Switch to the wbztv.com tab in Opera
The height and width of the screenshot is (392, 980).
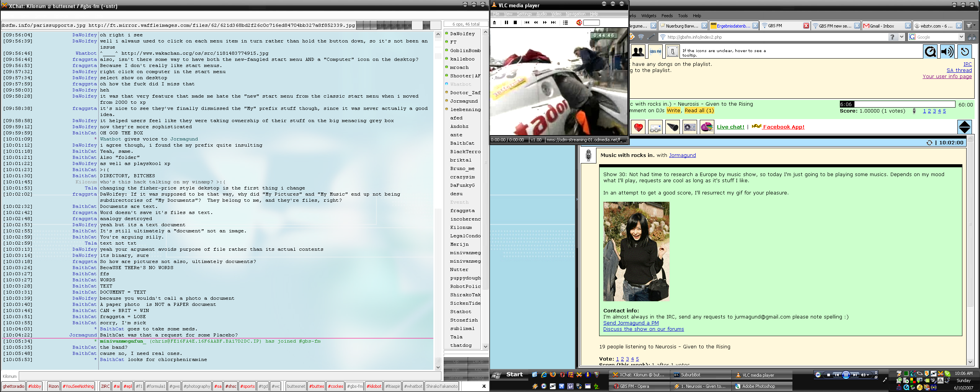pyautogui.click(x=938, y=26)
